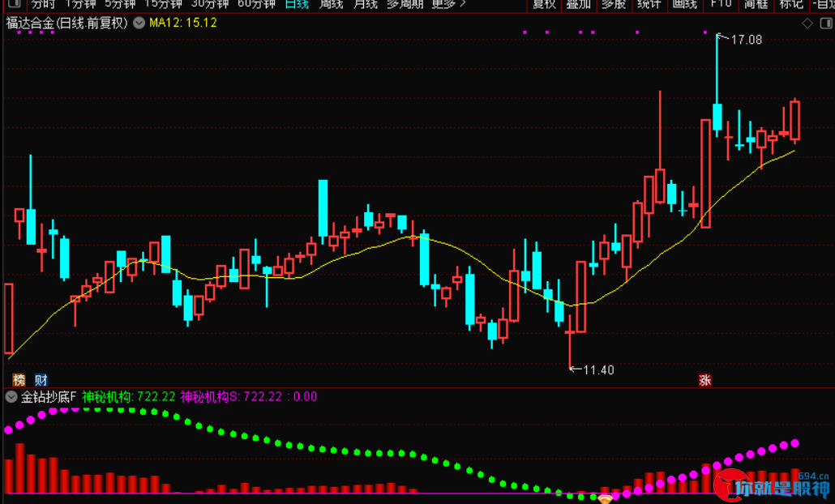835x504 pixels.
Task: Click the 叠加 overlay button
Action: pos(579,4)
